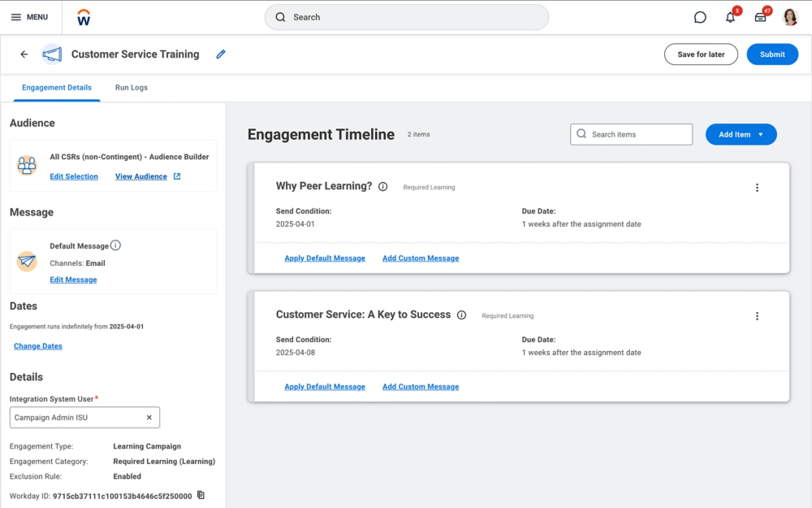The image size is (812, 508).
Task: Click the Submit button
Action: pyautogui.click(x=771, y=54)
